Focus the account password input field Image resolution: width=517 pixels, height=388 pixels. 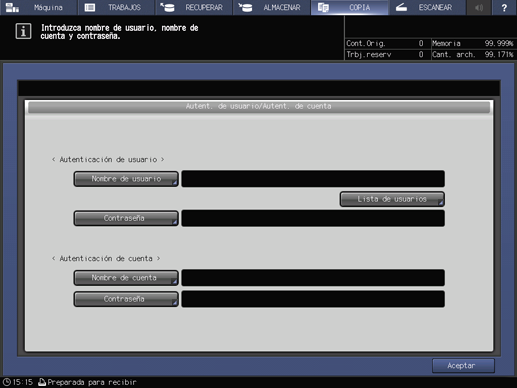313,299
